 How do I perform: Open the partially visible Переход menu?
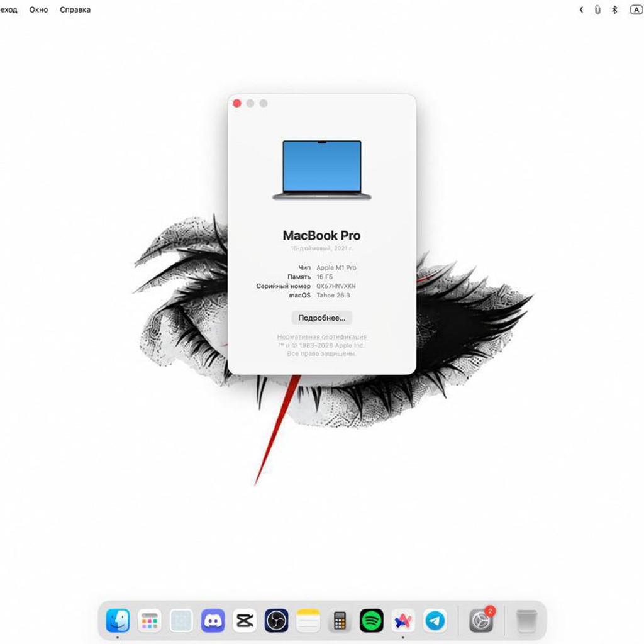9,9
